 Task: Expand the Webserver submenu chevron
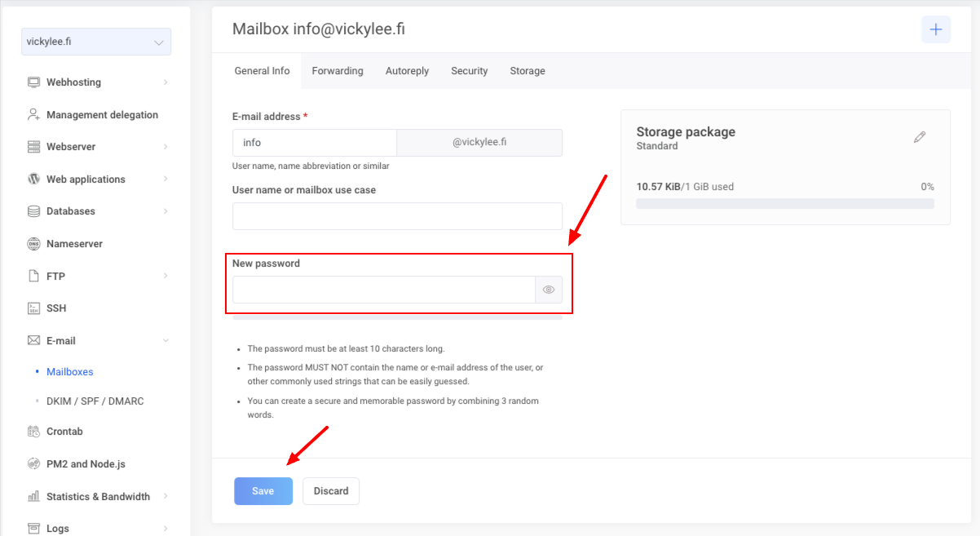coord(166,147)
